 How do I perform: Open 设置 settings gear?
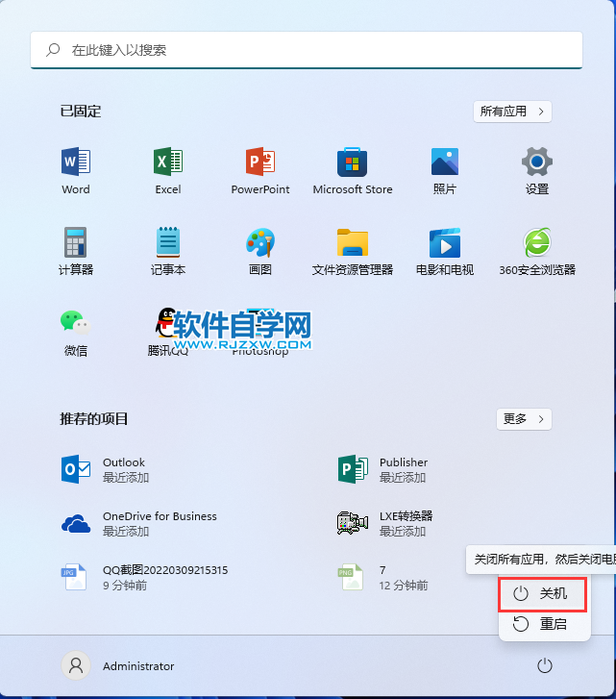(536, 171)
